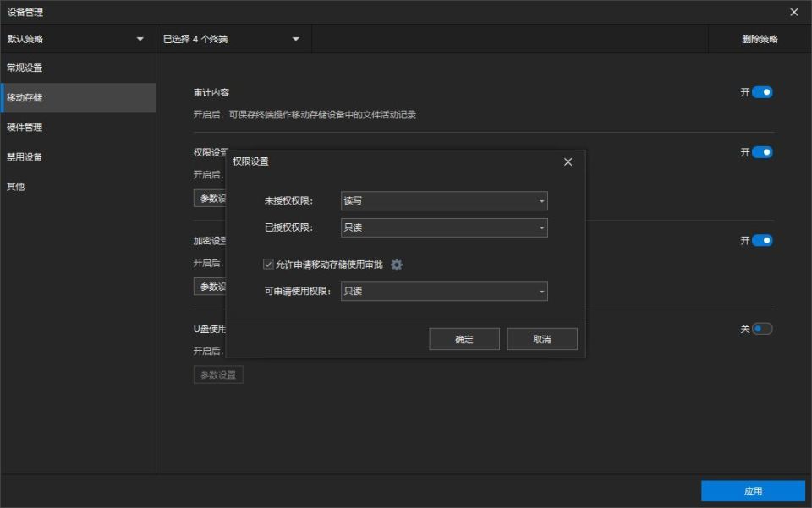Screen dimensions: 812x508
Task: Click the 确定 button
Action: [464, 339]
